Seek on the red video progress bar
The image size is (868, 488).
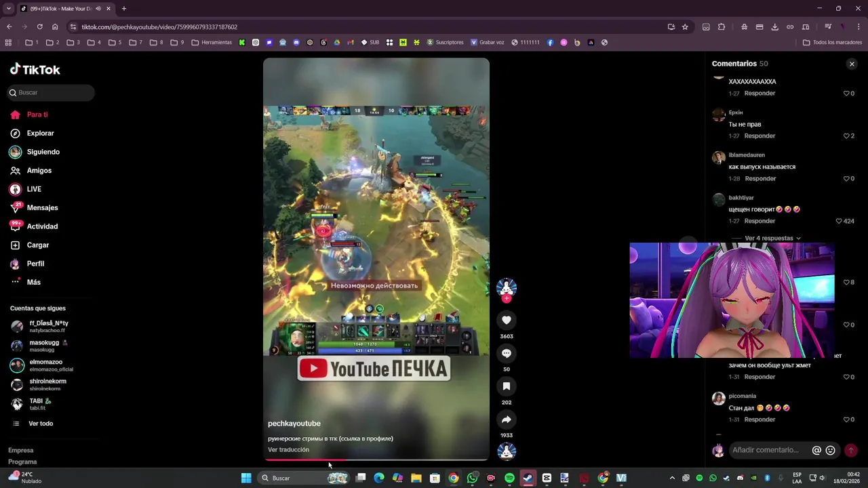[376, 460]
